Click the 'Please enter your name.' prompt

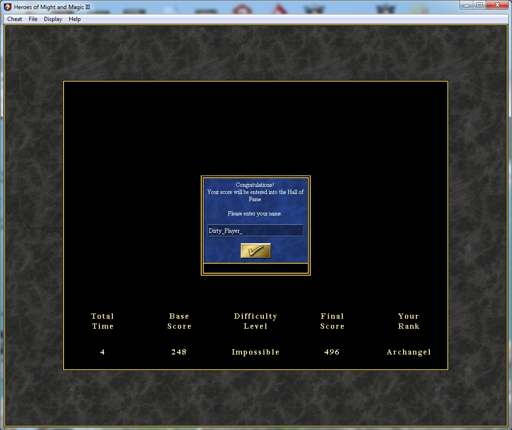click(x=255, y=214)
